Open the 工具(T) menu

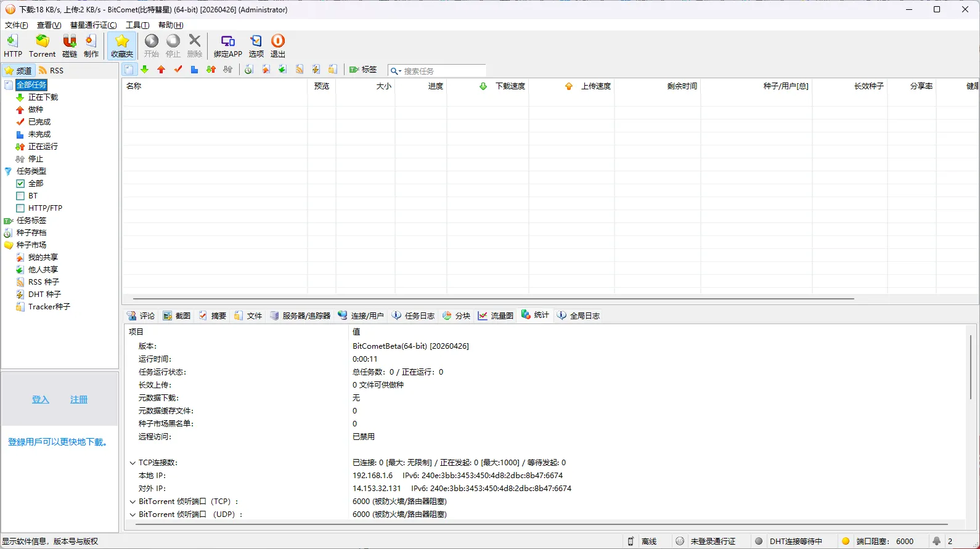coord(137,25)
